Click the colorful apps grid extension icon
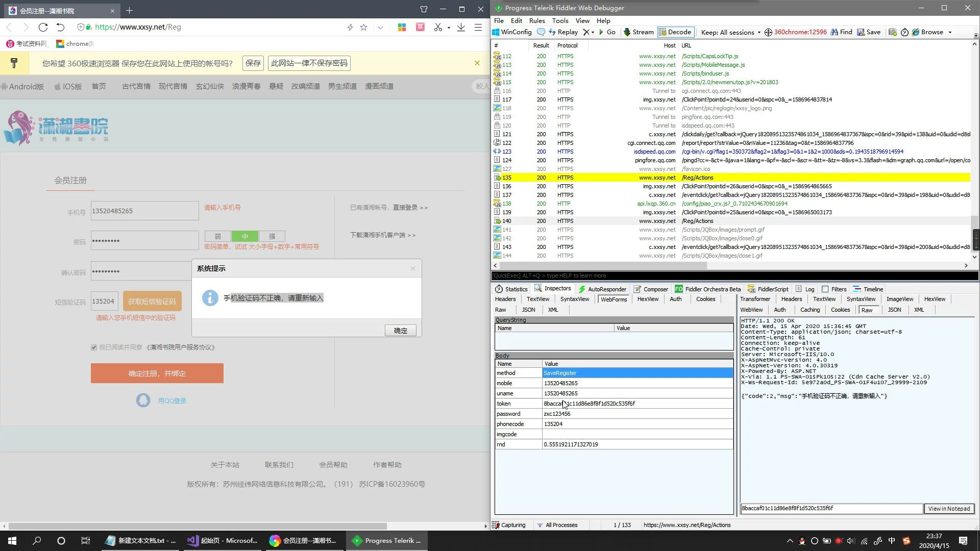Screen dimensions: 980x551 click(x=402, y=28)
